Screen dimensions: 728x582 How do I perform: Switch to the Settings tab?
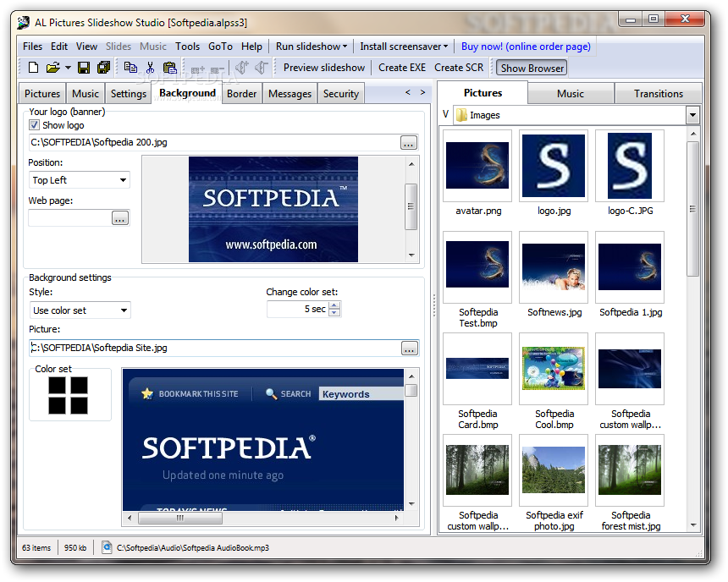[x=129, y=94]
